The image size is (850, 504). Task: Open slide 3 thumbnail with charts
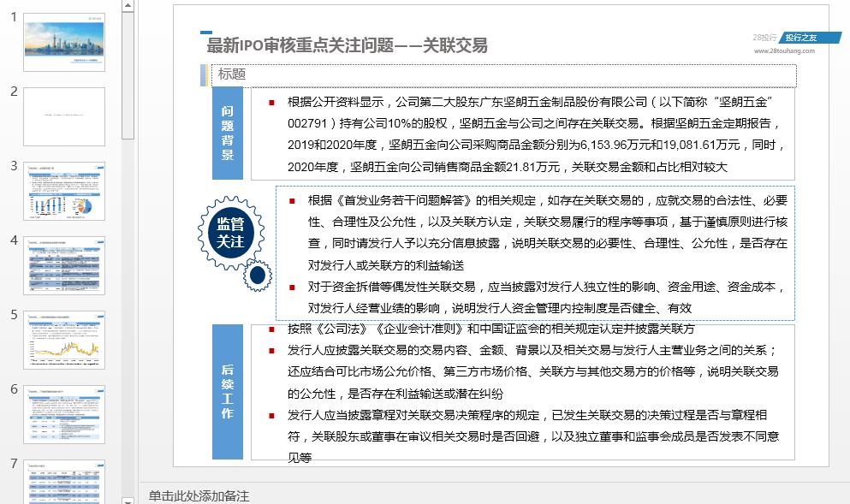click(x=64, y=191)
